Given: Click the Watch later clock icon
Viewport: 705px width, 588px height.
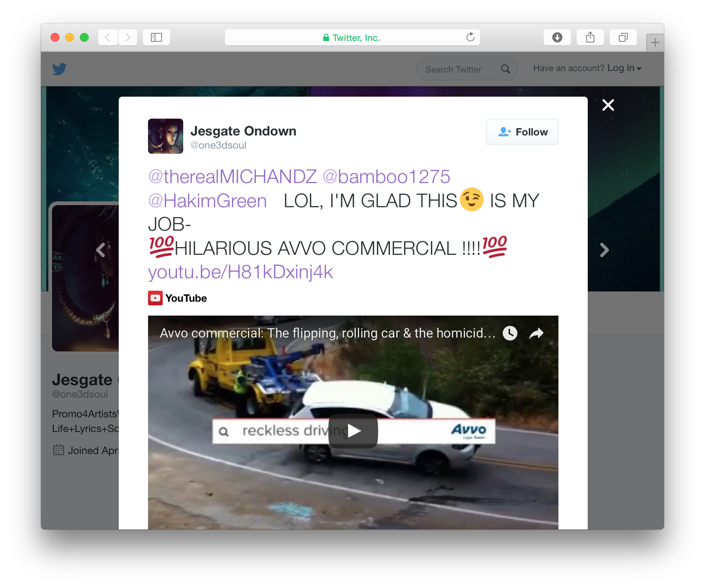Looking at the screenshot, I should click(510, 333).
